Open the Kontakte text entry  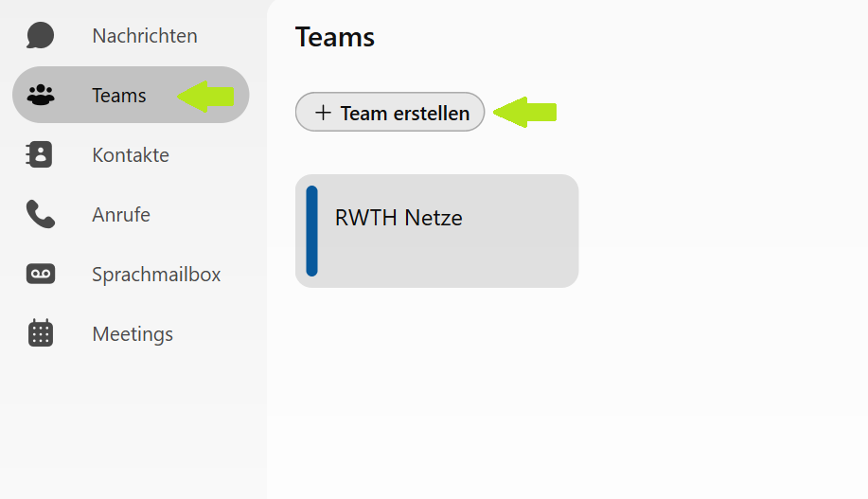coord(131,155)
